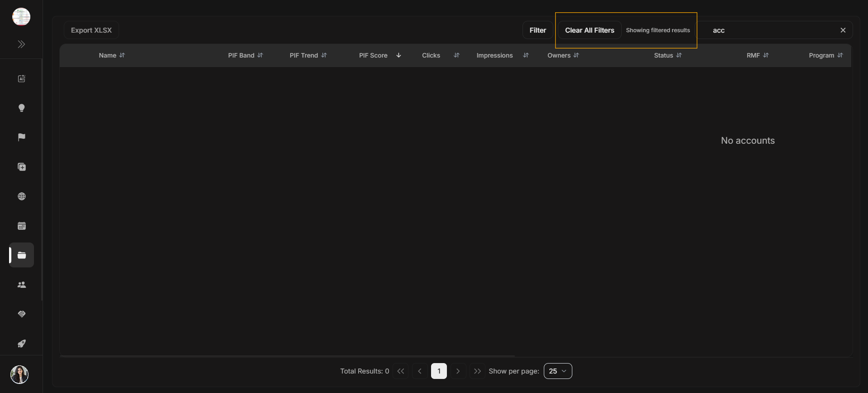868x393 pixels.
Task: Open the calendar sidebar icon
Action: [21, 226]
